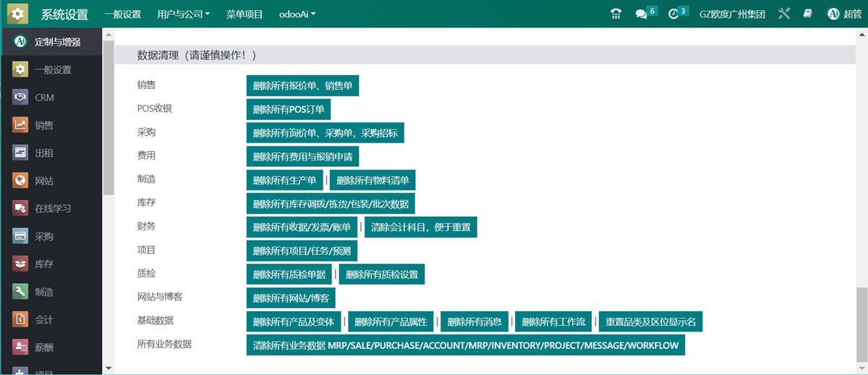
Task: Open the 网站 app in sidebar
Action: [x=44, y=181]
